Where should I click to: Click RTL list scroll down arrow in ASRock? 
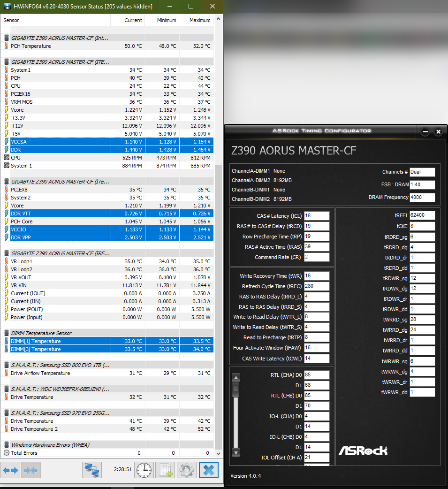[x=236, y=452]
